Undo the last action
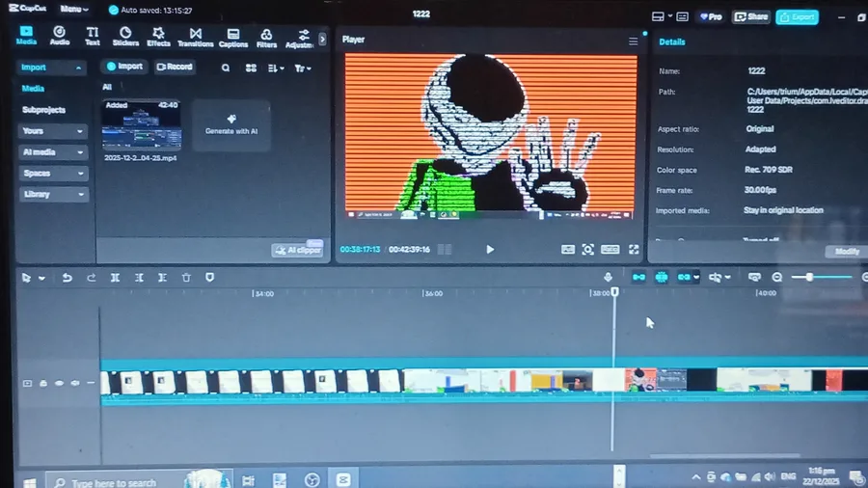The height and width of the screenshot is (488, 868). (67, 277)
